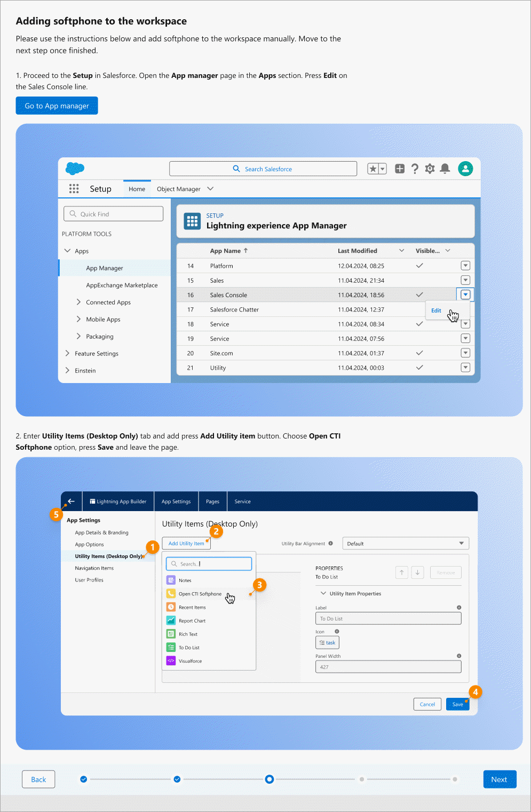
Task: Click the To Do List icon in dropdown
Action: [x=171, y=647]
